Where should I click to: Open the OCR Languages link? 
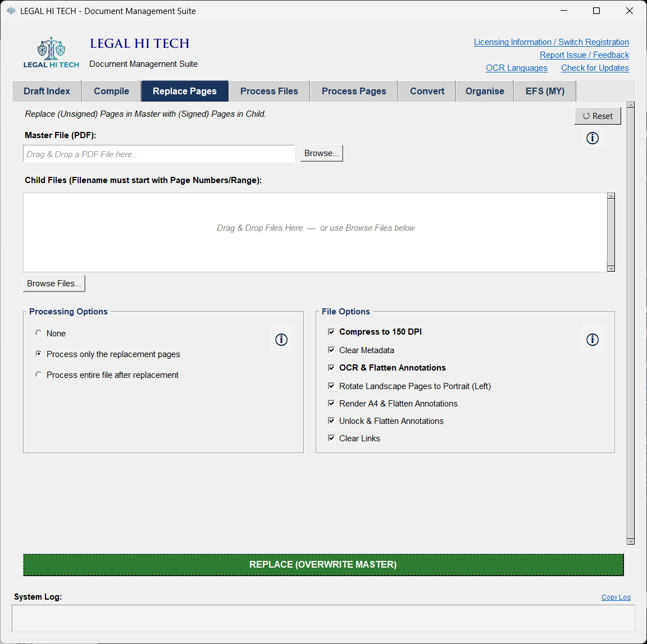(x=517, y=68)
